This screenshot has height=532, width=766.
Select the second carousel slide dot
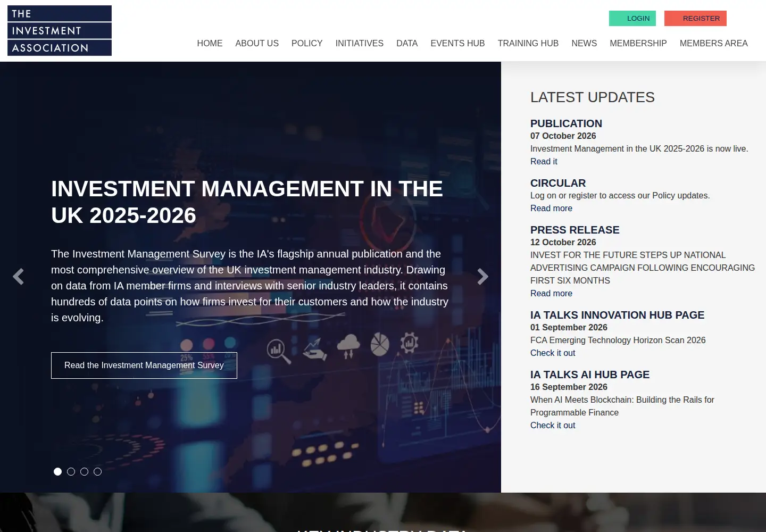(x=71, y=471)
